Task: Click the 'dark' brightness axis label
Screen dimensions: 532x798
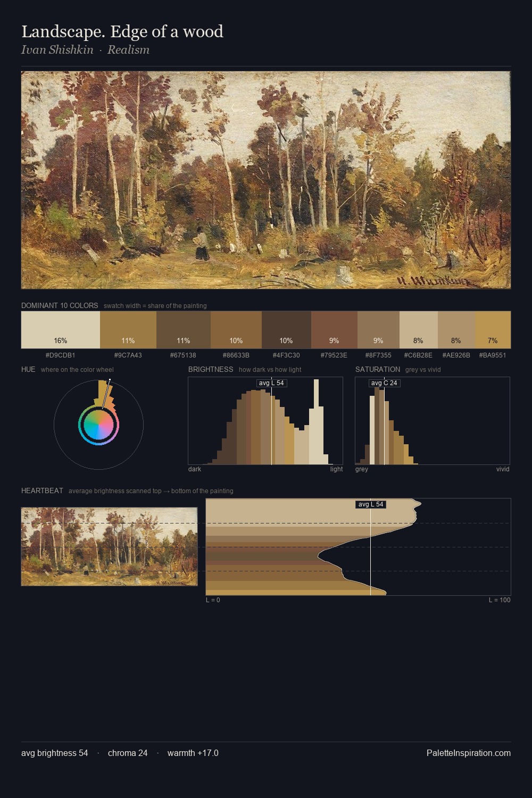Action: pyautogui.click(x=195, y=469)
